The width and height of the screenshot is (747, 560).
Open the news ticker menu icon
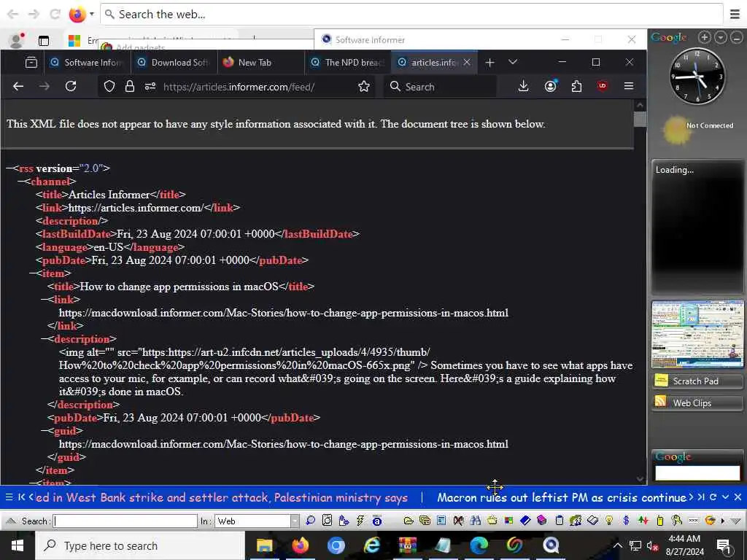click(9, 497)
